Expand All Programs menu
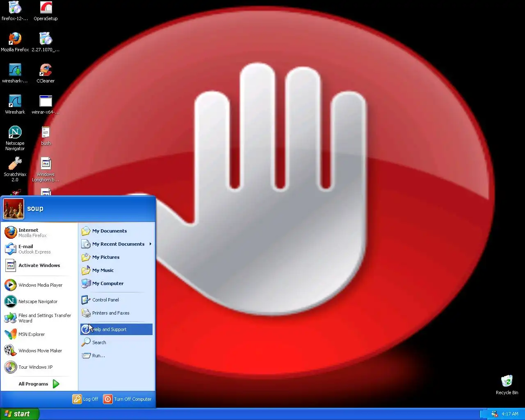This screenshot has width=525, height=420. pos(39,384)
